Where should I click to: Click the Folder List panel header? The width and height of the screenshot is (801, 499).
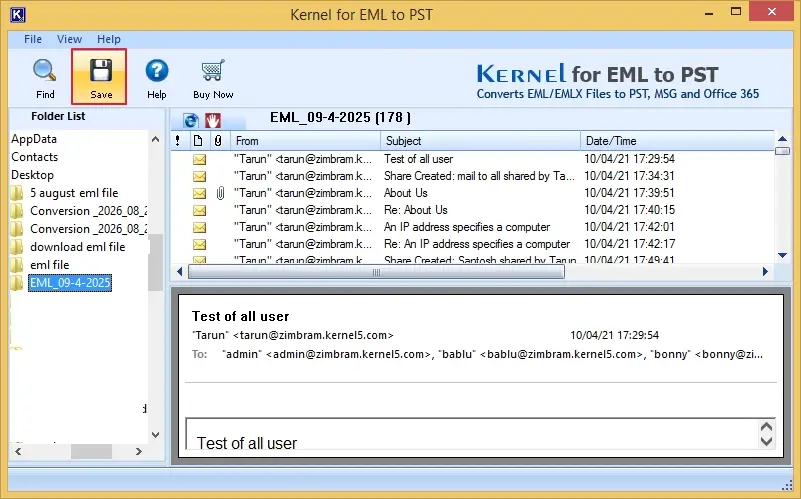click(x=58, y=116)
